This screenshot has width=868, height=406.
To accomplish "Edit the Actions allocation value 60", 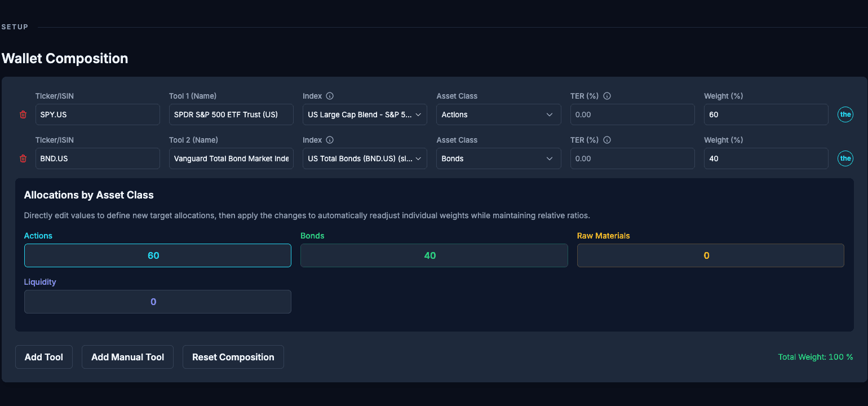I will coord(158,255).
